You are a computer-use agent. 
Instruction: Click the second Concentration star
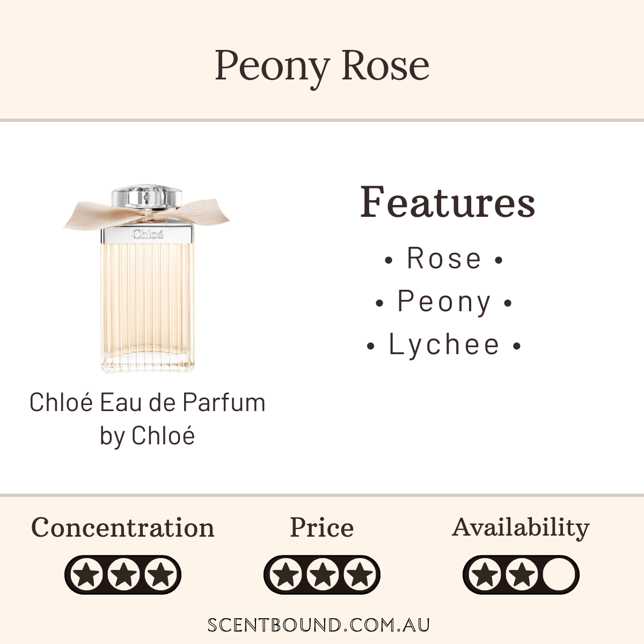point(123,575)
